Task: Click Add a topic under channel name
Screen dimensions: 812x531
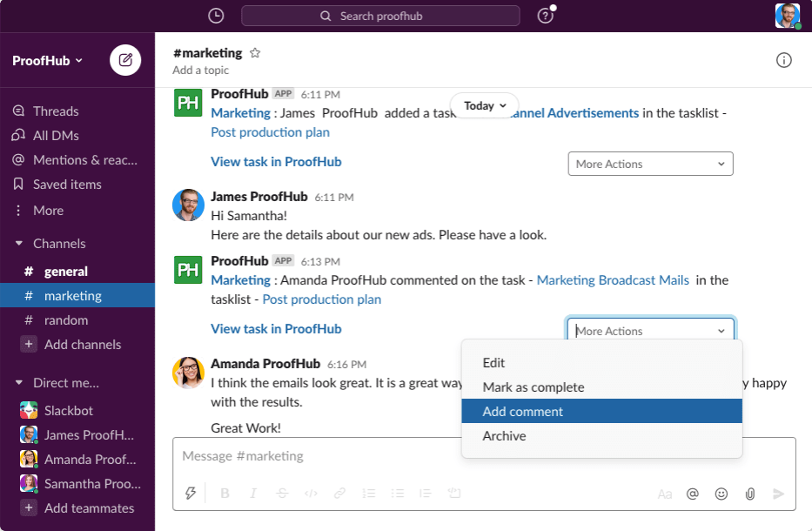Action: click(200, 70)
